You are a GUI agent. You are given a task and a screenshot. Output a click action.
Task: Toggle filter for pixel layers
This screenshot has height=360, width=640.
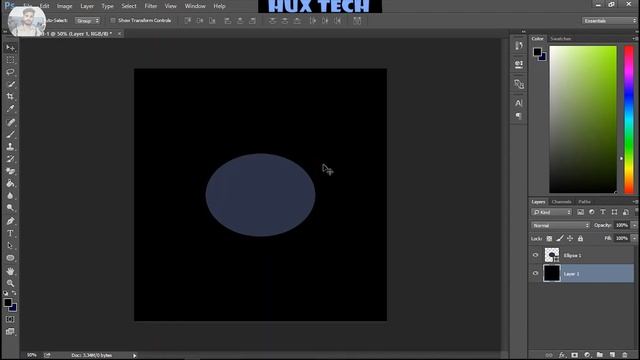tap(580, 212)
